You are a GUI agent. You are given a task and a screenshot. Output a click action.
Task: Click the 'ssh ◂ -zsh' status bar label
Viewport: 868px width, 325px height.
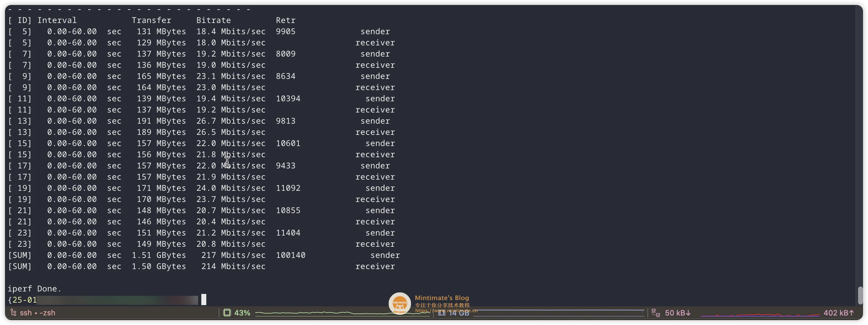37,313
